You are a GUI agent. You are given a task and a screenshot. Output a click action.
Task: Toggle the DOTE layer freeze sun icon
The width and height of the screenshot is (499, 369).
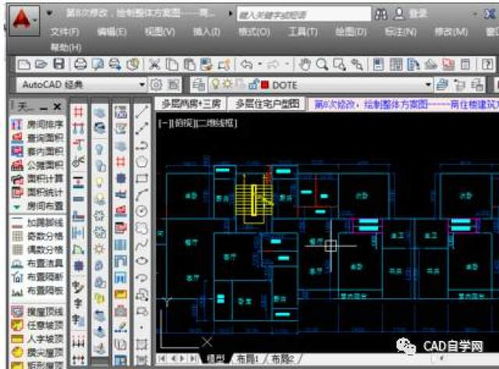(x=227, y=84)
